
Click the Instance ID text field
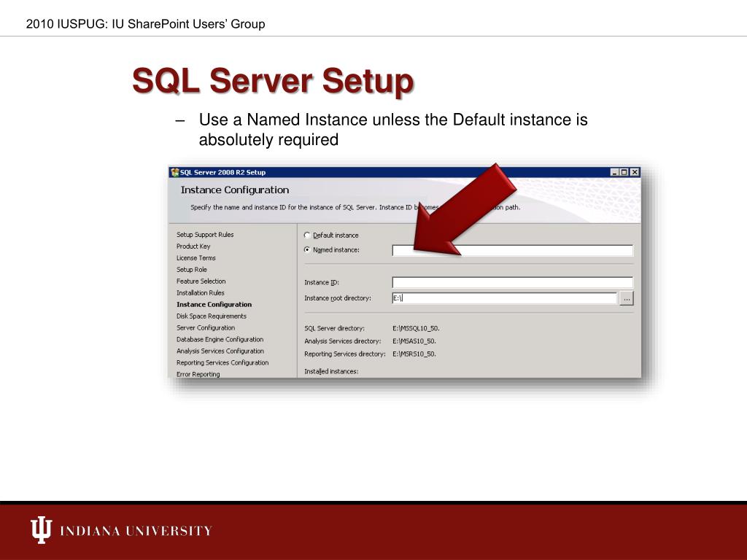point(513,282)
